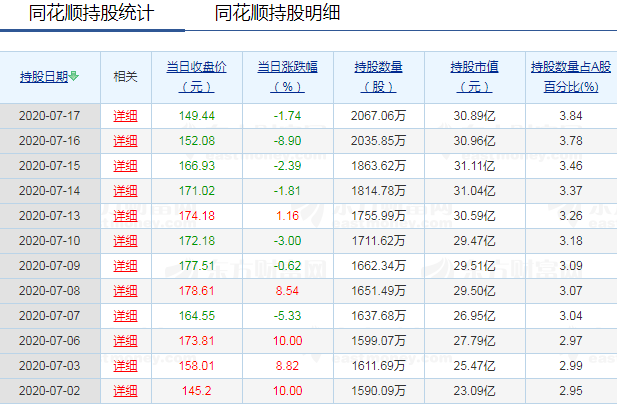
Task: Click percentage value 3.84
Action: 571,116
